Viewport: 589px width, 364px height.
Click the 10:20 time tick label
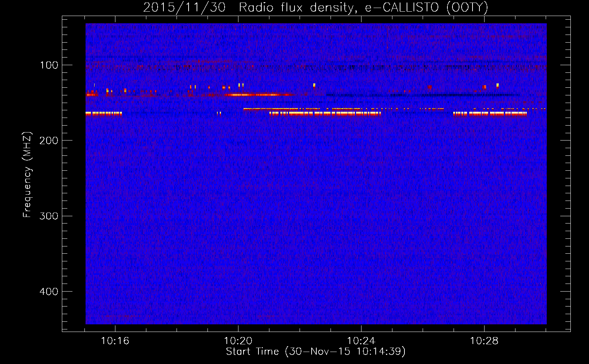pyautogui.click(x=238, y=341)
